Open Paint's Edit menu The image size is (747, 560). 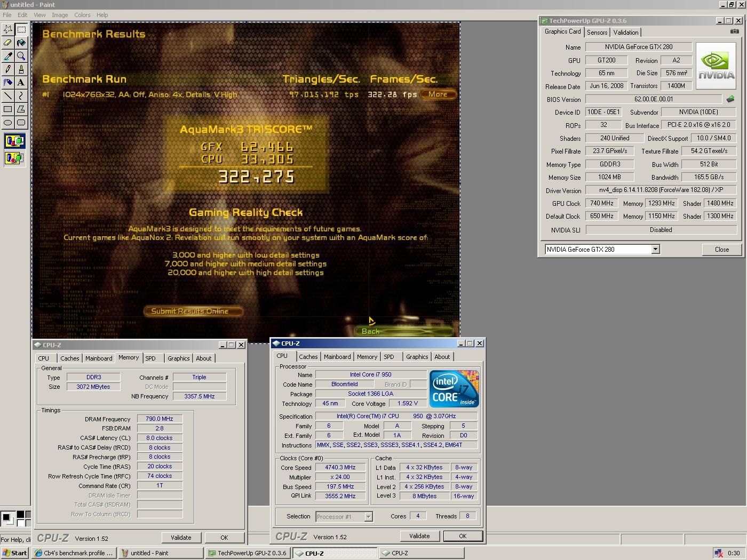point(22,15)
